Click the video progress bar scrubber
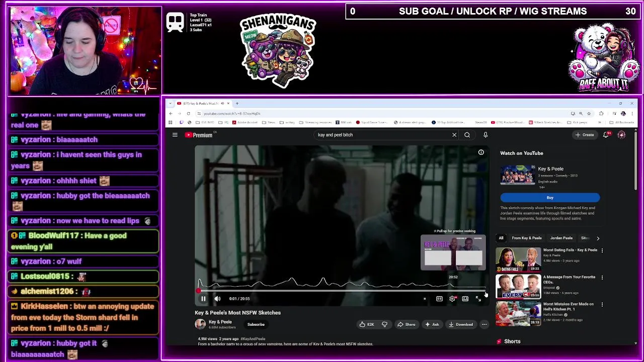This screenshot has height=362, width=644. tap(199, 290)
